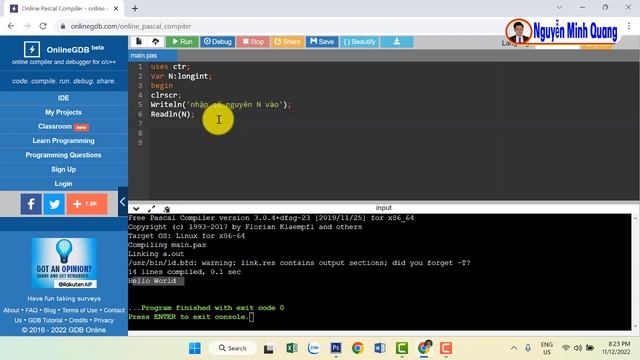Open the clock showing 8:23 PM
This screenshot has height=360, width=640.
(616, 348)
